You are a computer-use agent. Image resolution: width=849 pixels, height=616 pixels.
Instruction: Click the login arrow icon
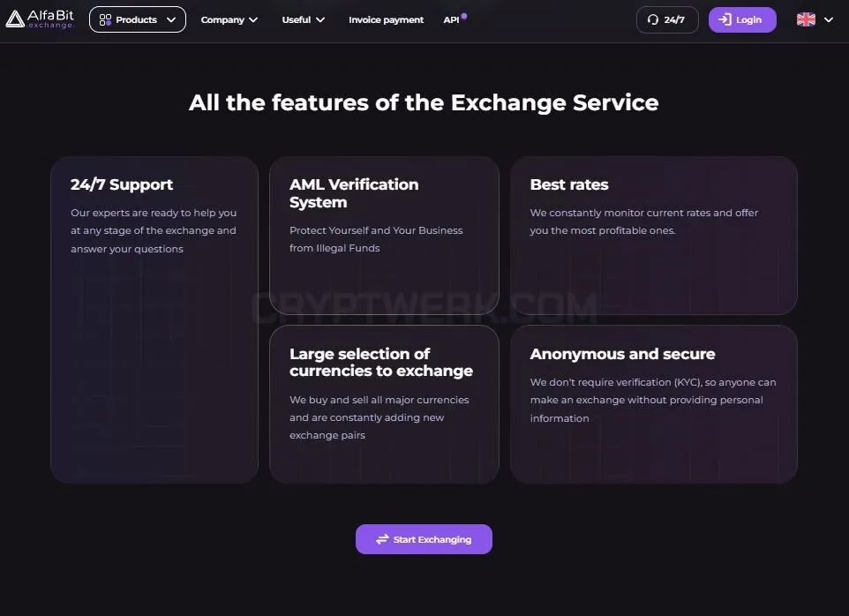[725, 19]
